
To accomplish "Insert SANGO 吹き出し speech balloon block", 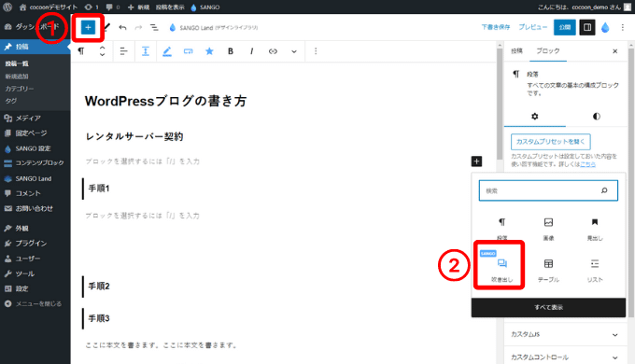I will pos(501,267).
